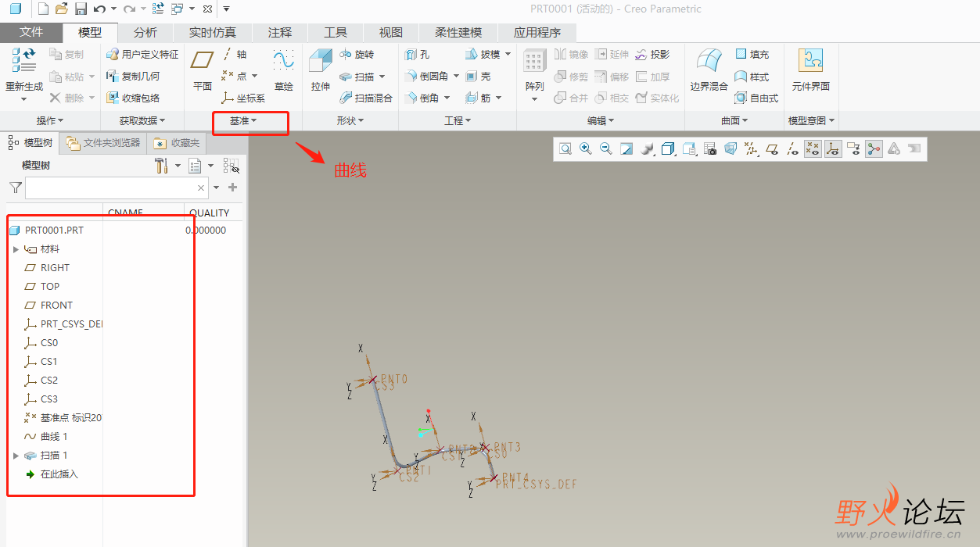The image size is (980, 547).
Task: Click Shrinkwrap (收缩包络)
Action: coord(133,98)
